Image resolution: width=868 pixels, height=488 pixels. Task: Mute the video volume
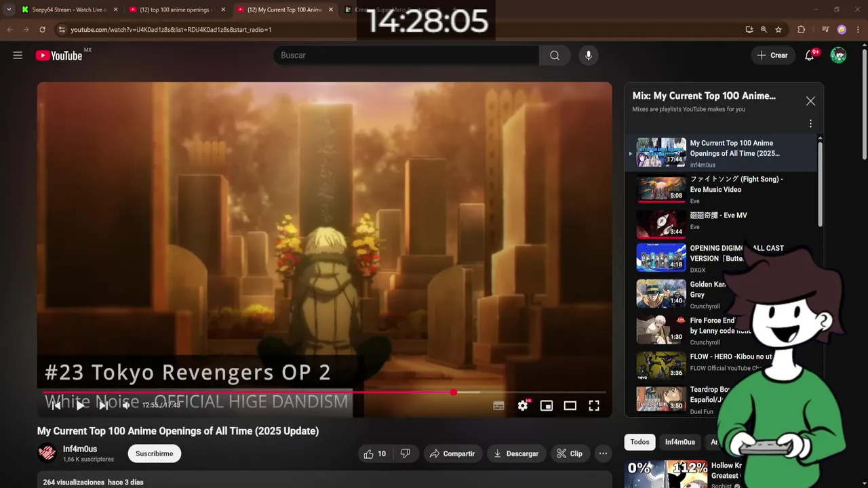point(126,405)
